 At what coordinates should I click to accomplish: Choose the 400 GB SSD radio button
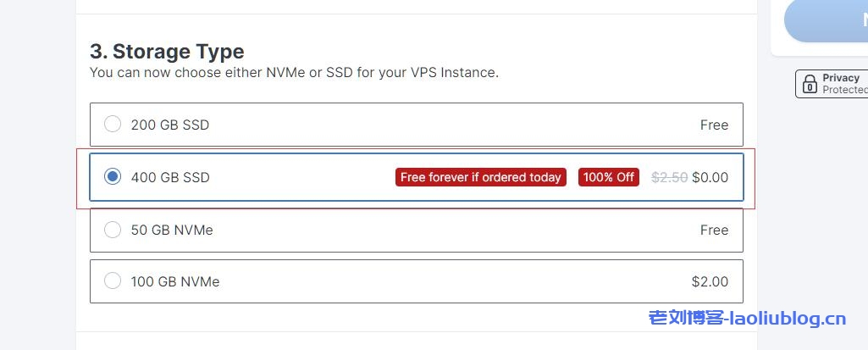tap(113, 177)
